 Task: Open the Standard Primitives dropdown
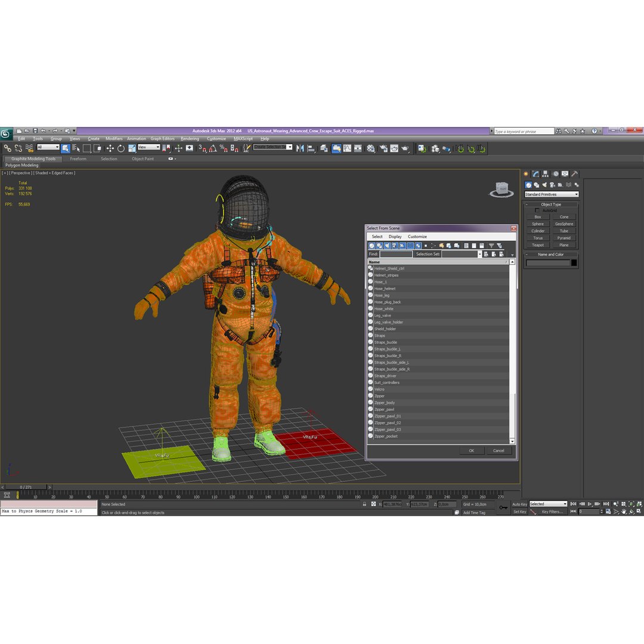[x=552, y=194]
